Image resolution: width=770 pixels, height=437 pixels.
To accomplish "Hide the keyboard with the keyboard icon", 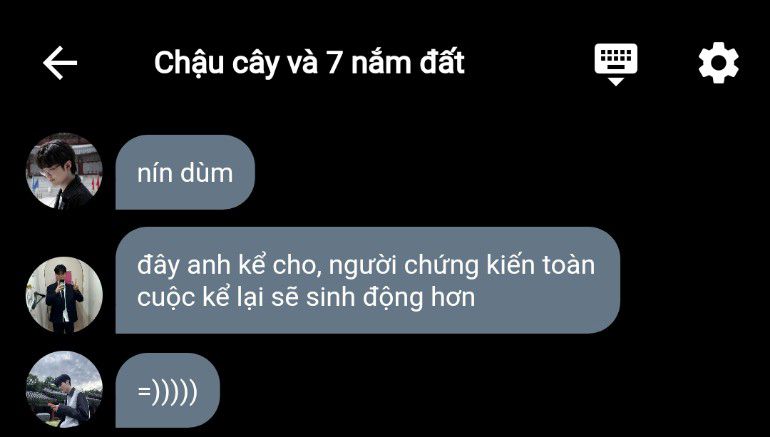I will 616,64.
